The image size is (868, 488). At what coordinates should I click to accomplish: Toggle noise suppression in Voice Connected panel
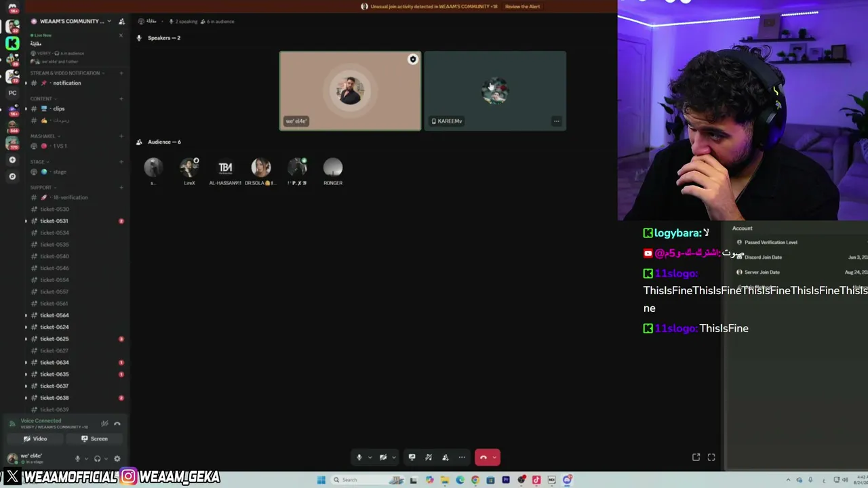[x=104, y=424]
